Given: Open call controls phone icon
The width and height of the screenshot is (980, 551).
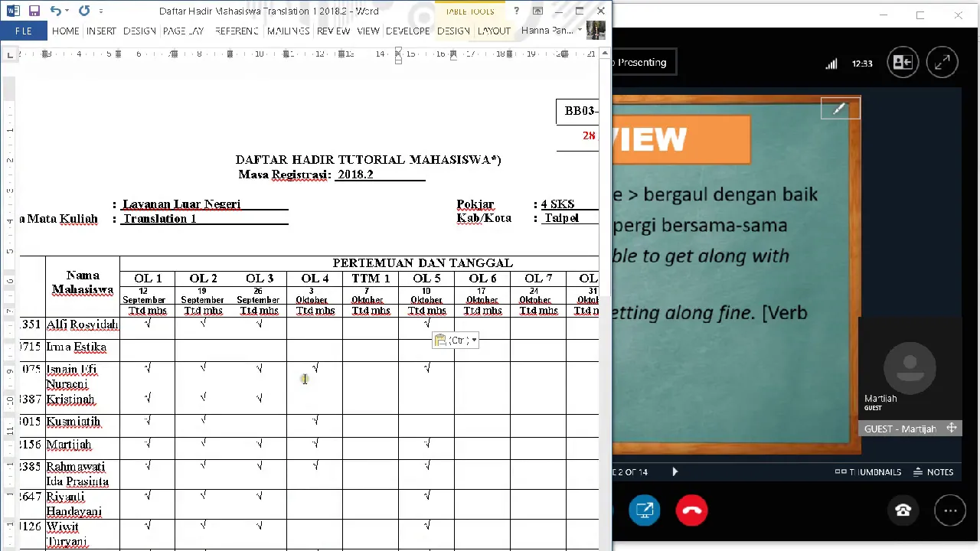Looking at the screenshot, I should [x=903, y=510].
